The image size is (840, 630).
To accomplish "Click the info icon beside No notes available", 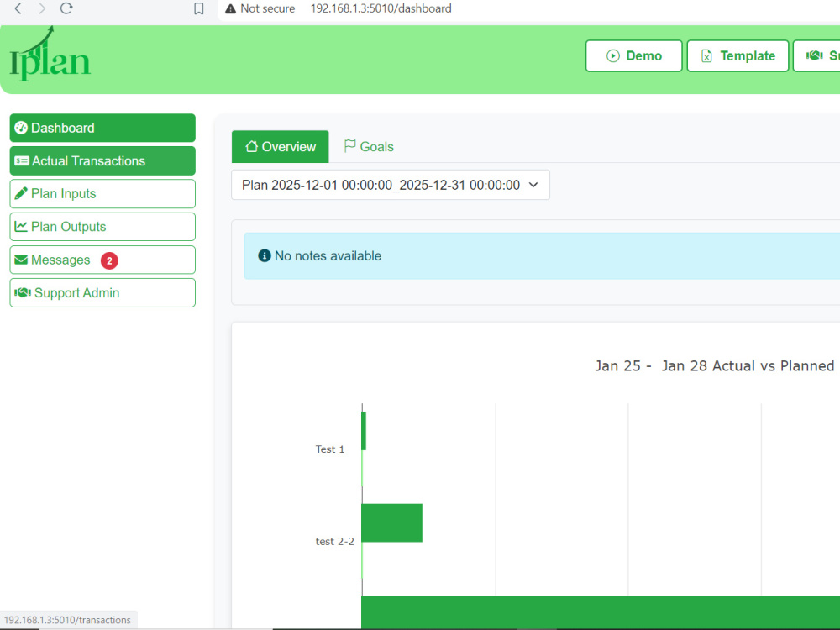I will coord(264,255).
